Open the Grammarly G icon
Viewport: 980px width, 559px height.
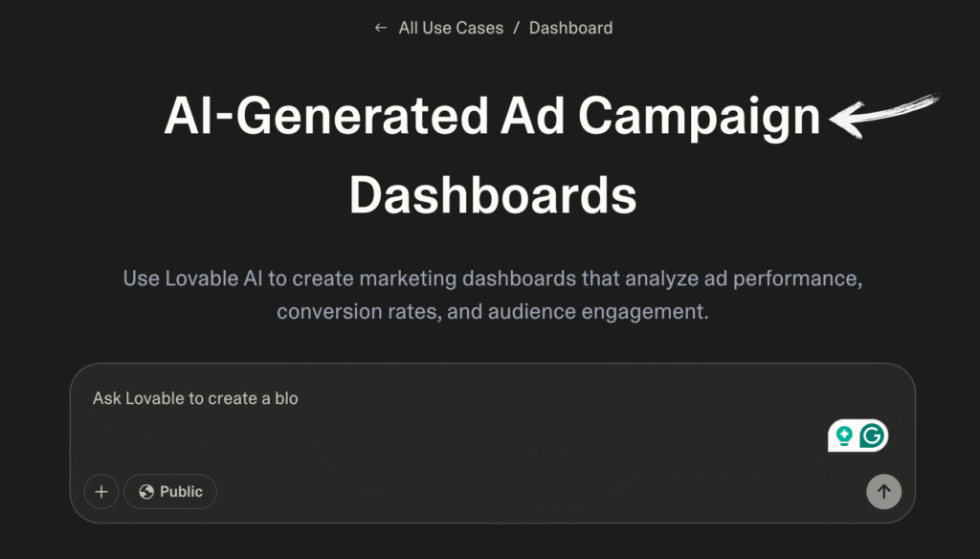872,436
